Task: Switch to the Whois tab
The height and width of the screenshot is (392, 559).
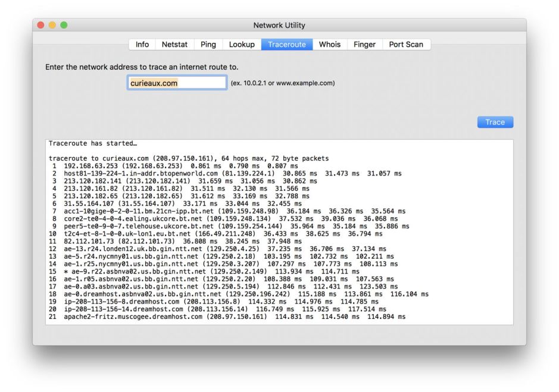Action: (x=330, y=45)
